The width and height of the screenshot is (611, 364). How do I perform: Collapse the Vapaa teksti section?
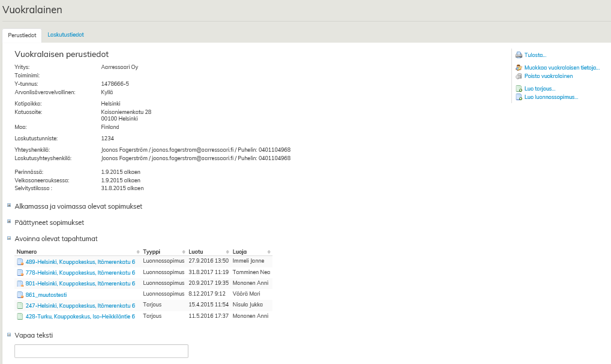[x=9, y=335]
